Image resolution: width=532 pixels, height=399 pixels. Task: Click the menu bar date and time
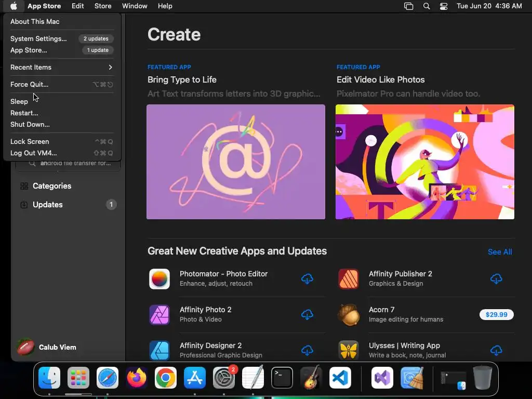point(489,6)
